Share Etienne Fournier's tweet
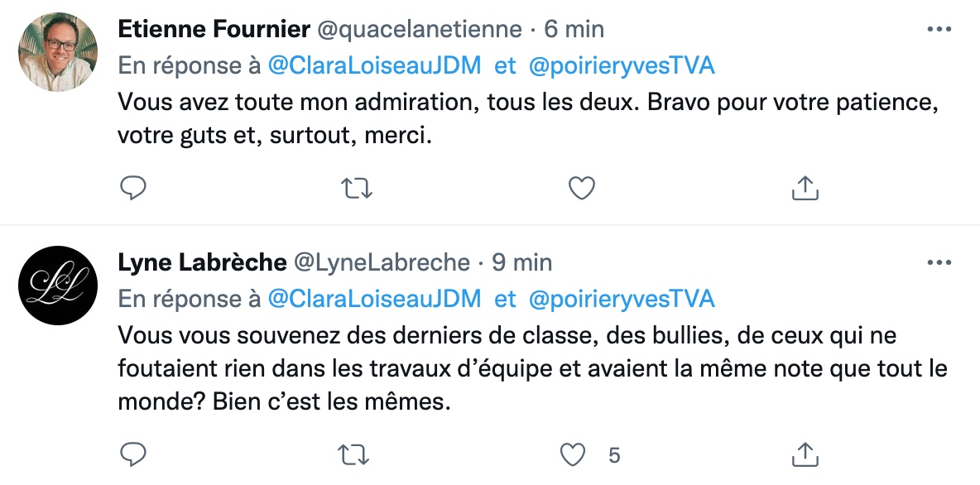Viewport: 980px width, 485px height. click(805, 188)
